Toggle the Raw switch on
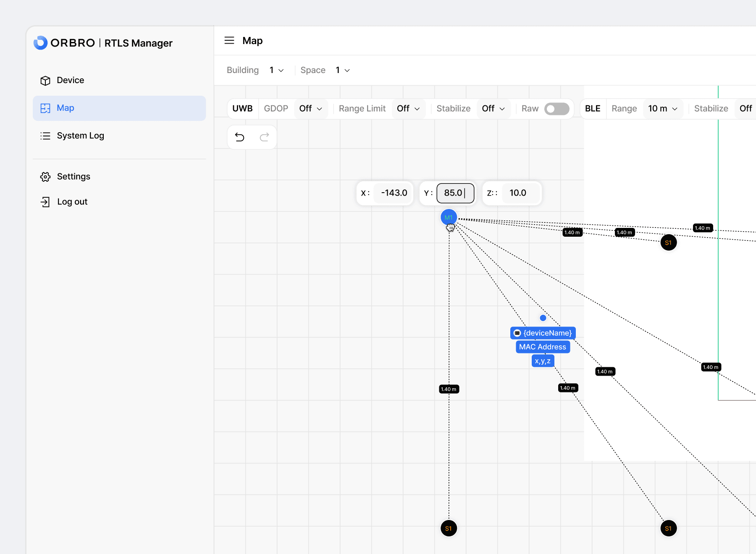 pyautogui.click(x=556, y=109)
